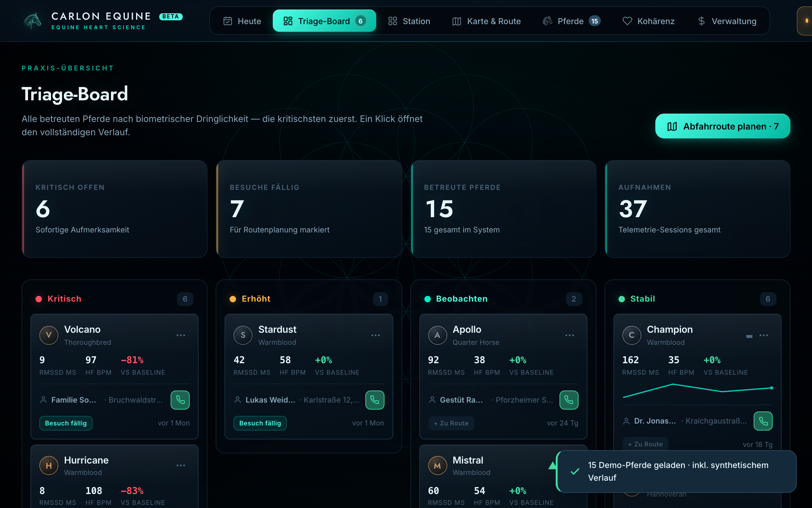Add Apollo via + Zu Route
This screenshot has width=812, height=508.
[451, 423]
